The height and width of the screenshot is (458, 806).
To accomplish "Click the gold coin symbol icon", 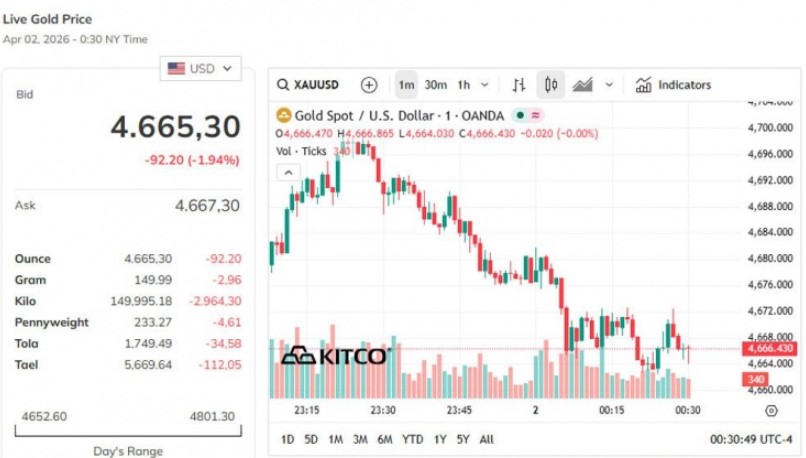I will point(283,115).
